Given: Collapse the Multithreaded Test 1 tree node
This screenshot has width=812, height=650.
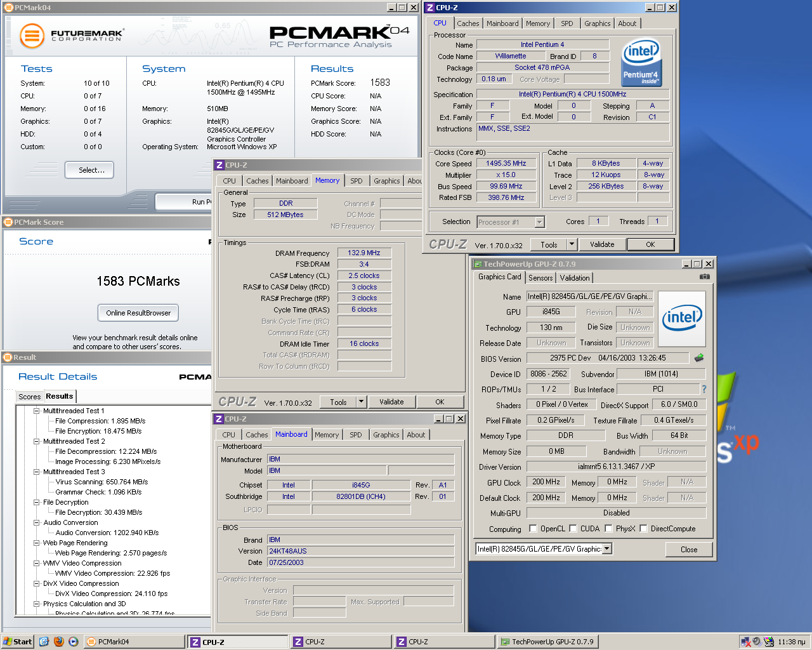Looking at the screenshot, I should coord(37,411).
